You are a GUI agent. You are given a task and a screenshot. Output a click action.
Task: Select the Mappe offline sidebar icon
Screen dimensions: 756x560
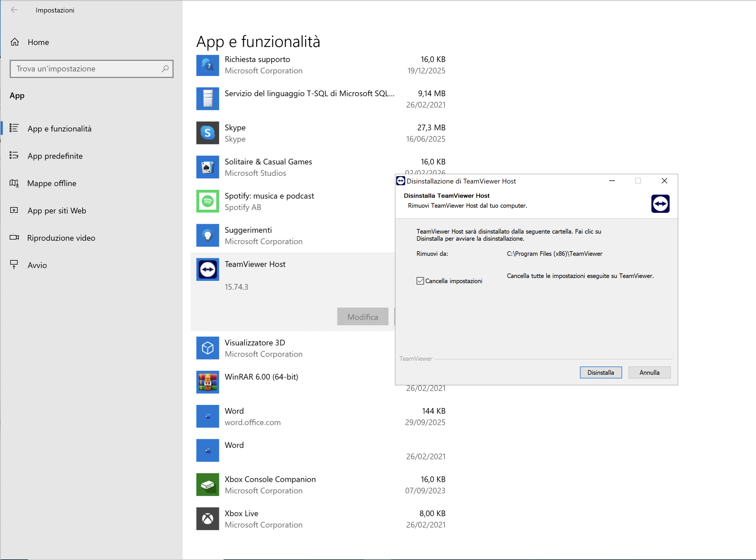pyautogui.click(x=14, y=183)
